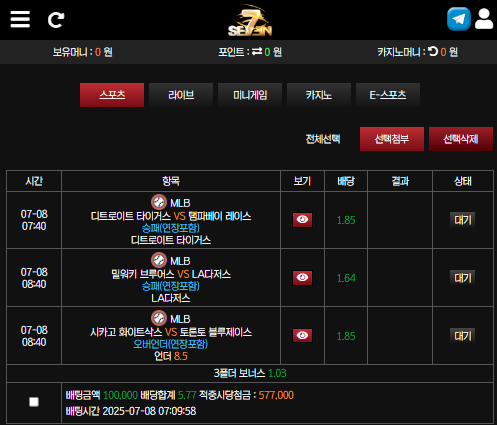Tick the bet slip checkbox

(x=34, y=402)
